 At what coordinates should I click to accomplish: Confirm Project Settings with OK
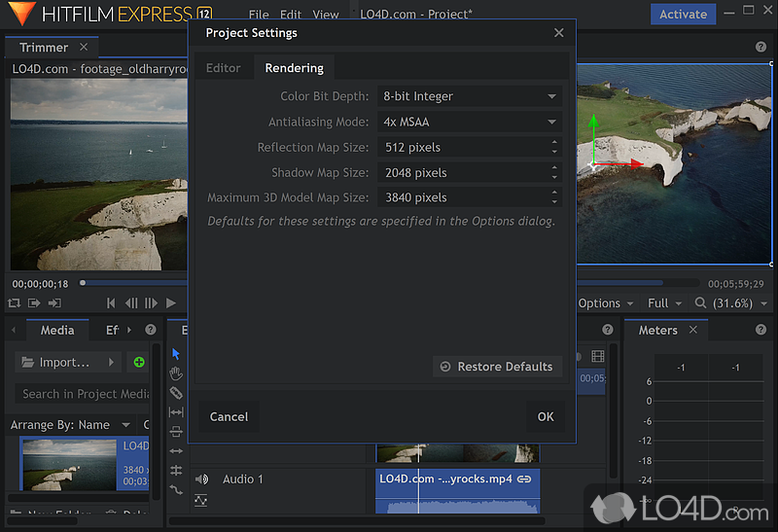point(546,416)
